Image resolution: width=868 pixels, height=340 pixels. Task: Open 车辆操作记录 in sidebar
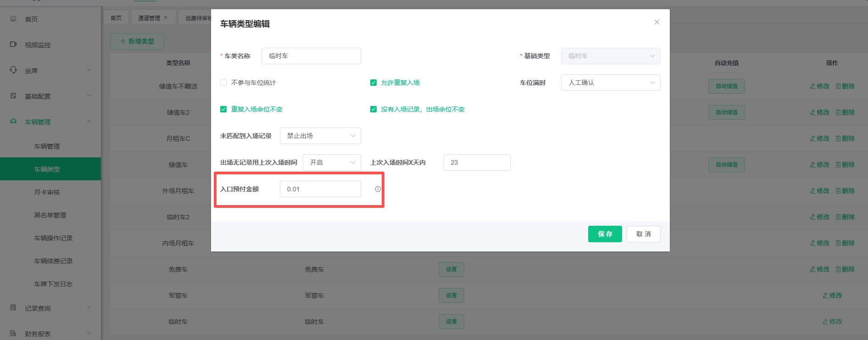[53, 238]
